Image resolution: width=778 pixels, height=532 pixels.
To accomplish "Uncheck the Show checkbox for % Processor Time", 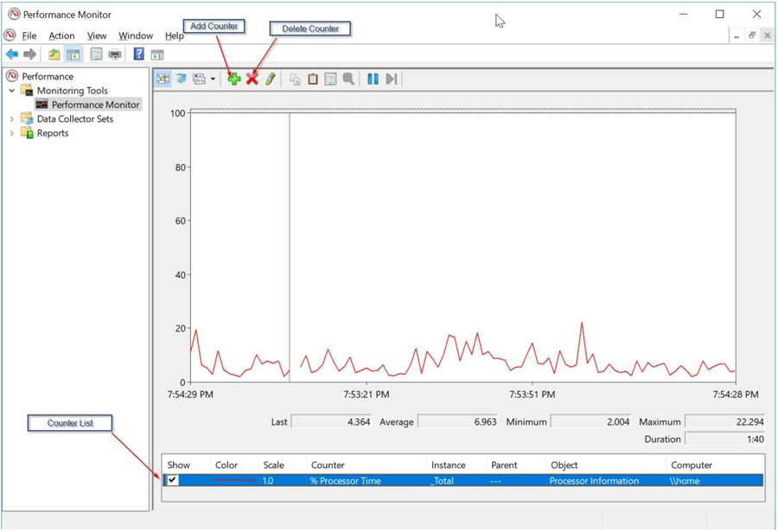I will [172, 480].
